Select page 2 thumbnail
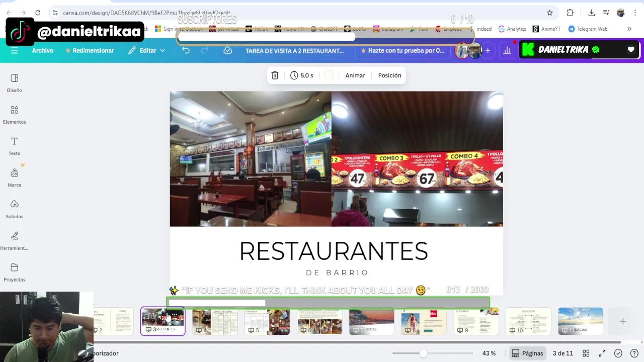 (113, 321)
